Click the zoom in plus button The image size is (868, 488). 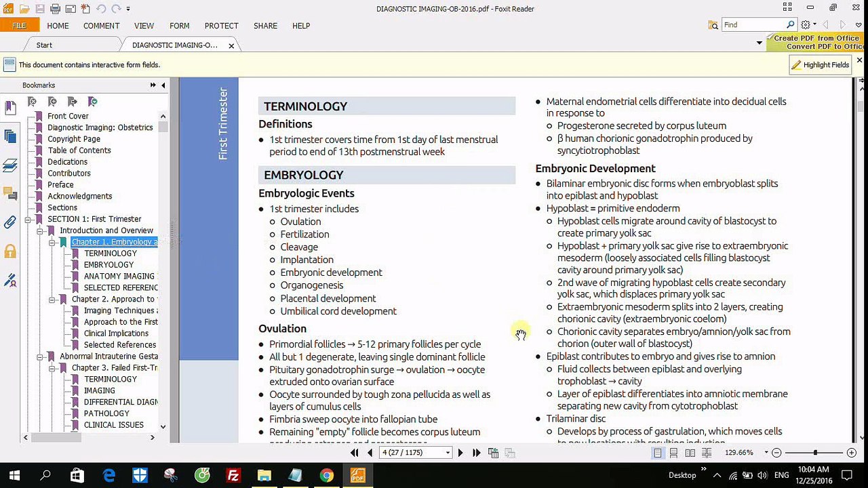[x=852, y=453]
